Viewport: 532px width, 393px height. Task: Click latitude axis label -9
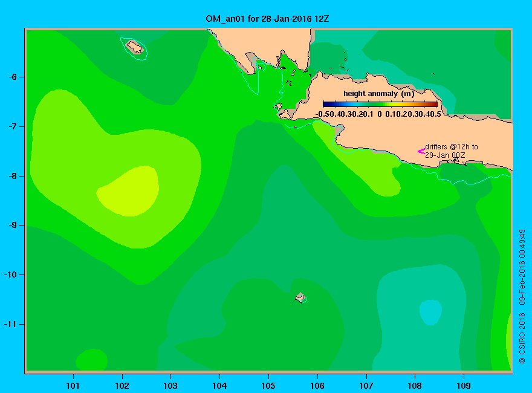(x=13, y=226)
